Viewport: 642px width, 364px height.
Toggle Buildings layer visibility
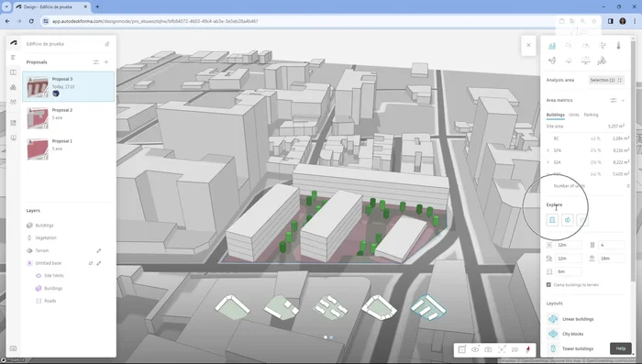coord(29,226)
